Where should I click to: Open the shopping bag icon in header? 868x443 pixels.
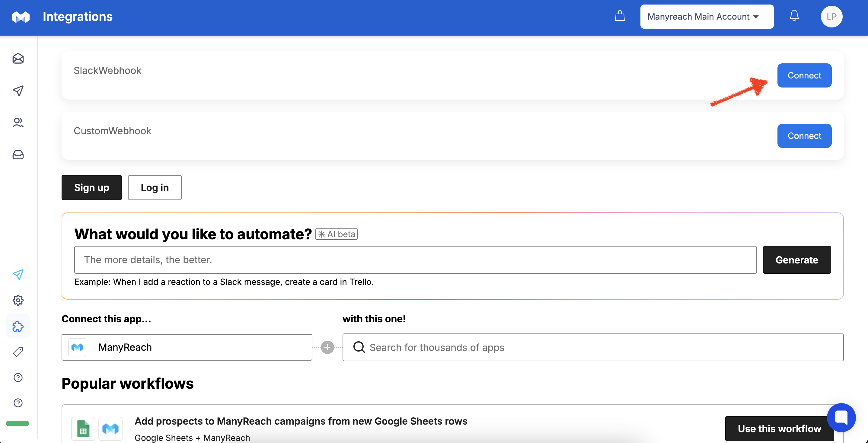click(x=620, y=16)
